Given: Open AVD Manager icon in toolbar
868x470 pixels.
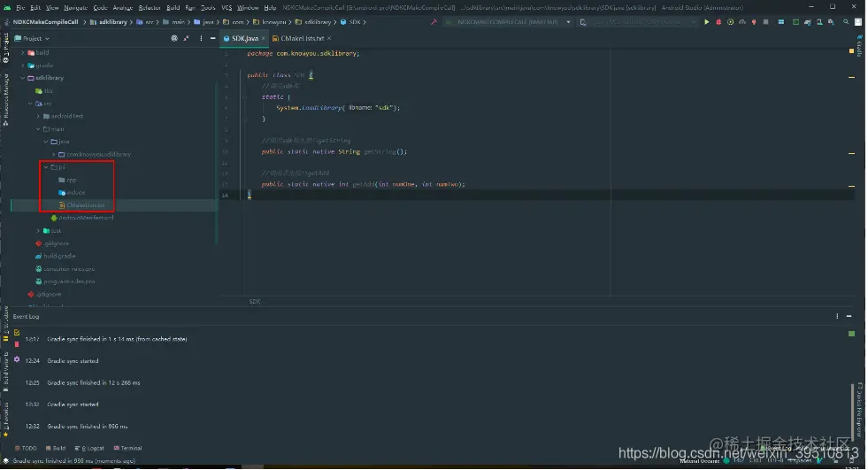Looking at the screenshot, I should [x=819, y=22].
